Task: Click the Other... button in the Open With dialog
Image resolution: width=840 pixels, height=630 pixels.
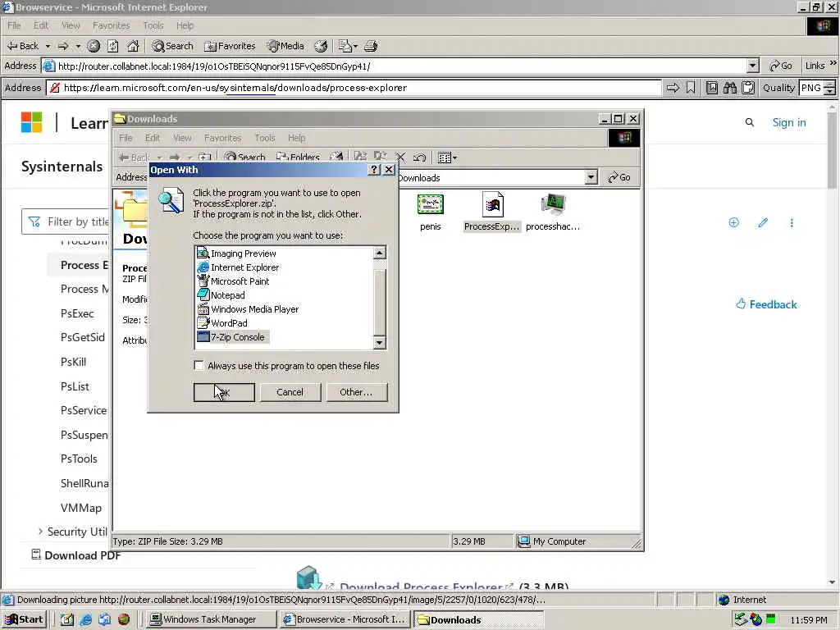Action: pos(356,392)
